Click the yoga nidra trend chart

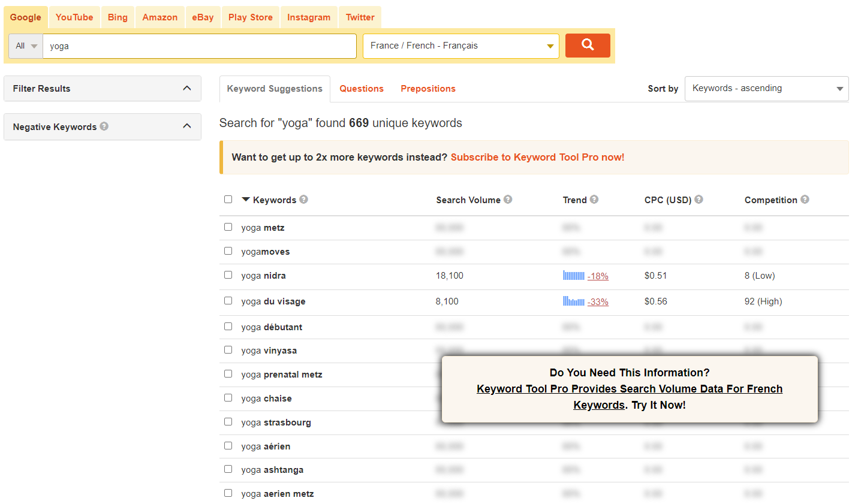coord(574,276)
